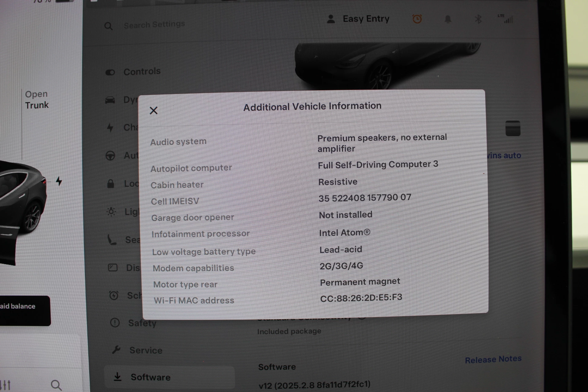Tap the blue link ending in 'auto'
The image size is (588, 392).
pyautogui.click(x=504, y=156)
